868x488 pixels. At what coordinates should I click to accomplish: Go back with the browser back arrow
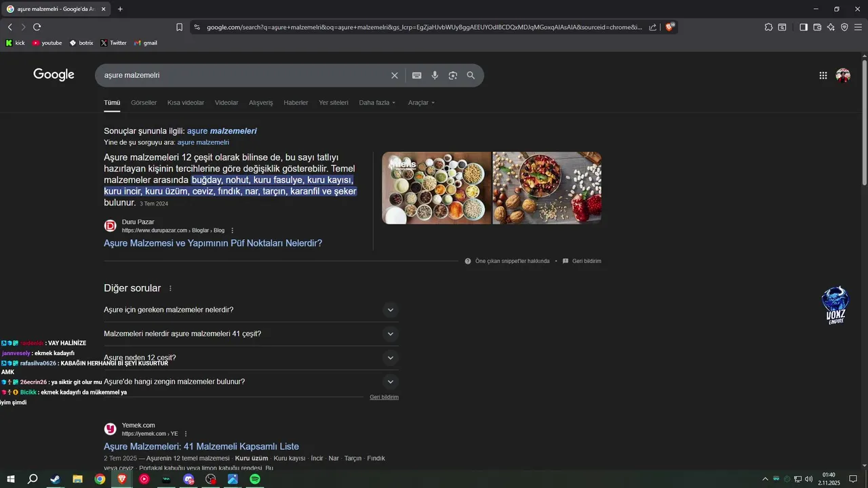click(9, 27)
